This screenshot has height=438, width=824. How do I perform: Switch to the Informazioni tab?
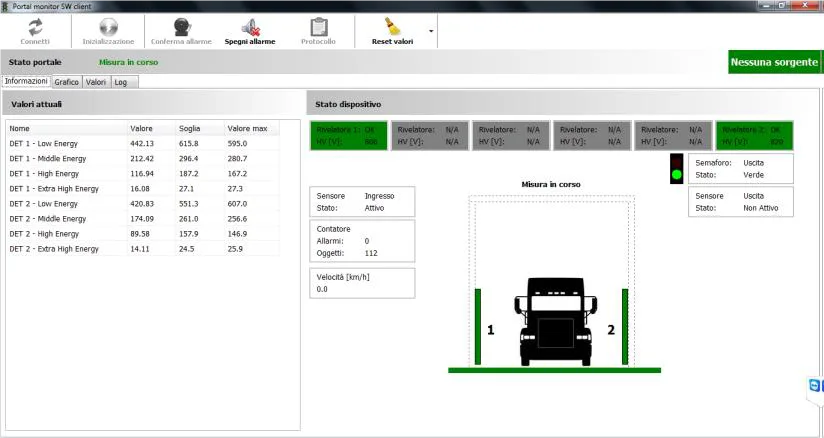tap(26, 82)
